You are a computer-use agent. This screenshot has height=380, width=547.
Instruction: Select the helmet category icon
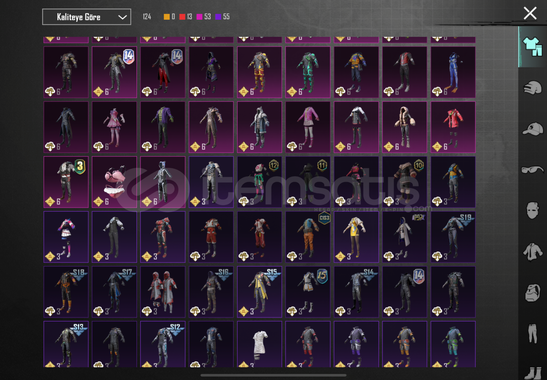[x=532, y=88]
